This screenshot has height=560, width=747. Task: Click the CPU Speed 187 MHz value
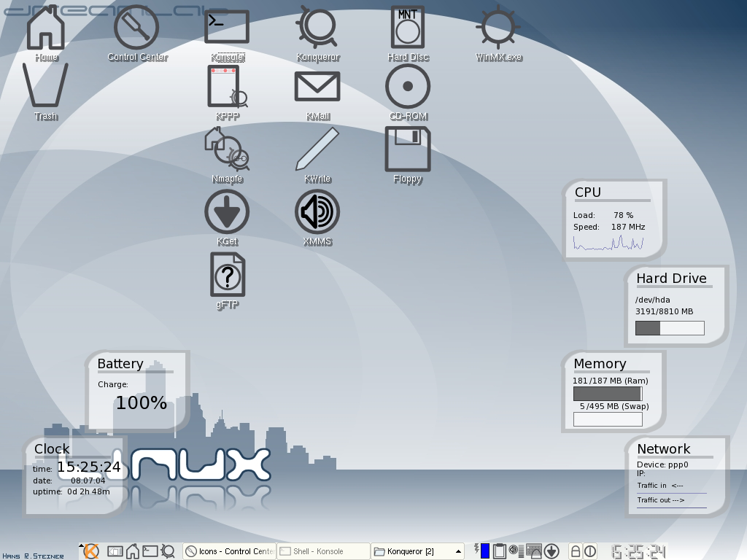tap(628, 227)
